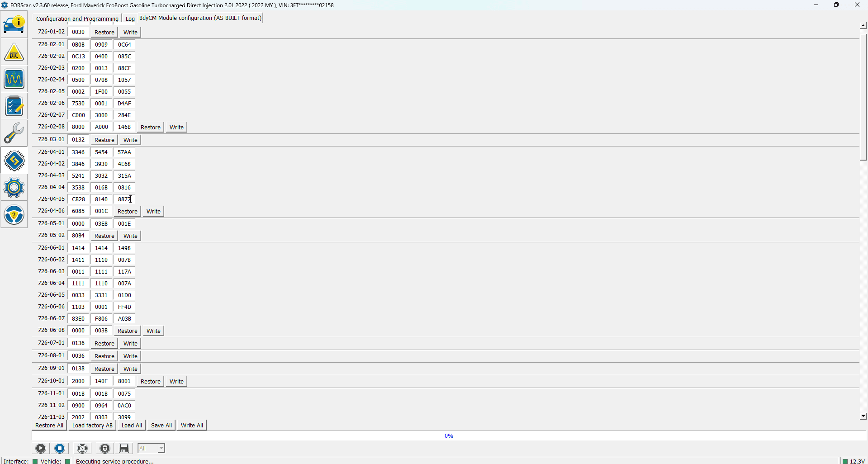
Task: Click the 88CF field in row 726-02-03
Action: point(124,68)
